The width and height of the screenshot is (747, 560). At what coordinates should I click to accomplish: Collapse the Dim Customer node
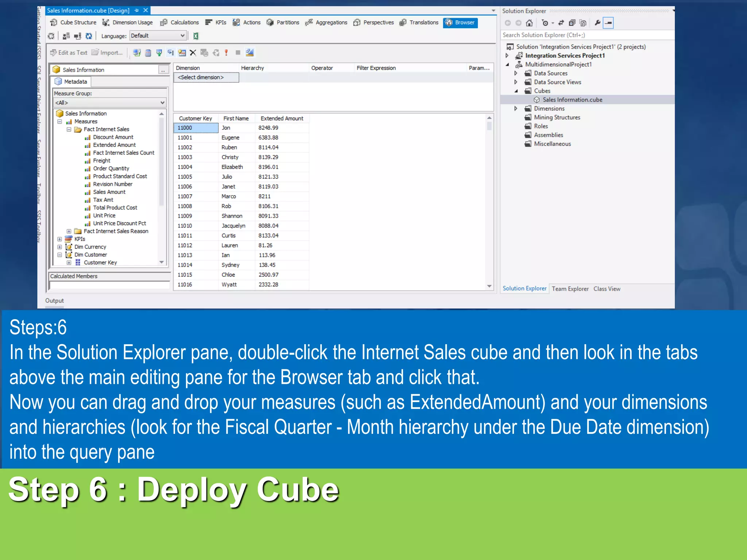59,255
